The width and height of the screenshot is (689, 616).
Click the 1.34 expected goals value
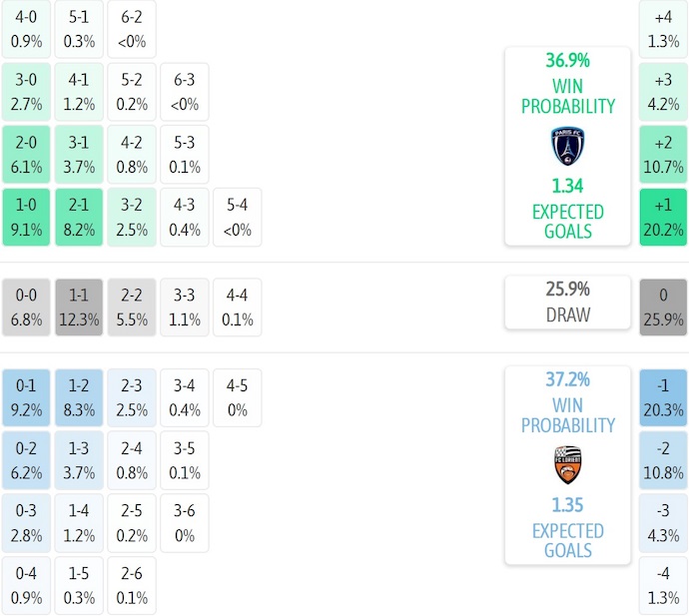click(567, 186)
